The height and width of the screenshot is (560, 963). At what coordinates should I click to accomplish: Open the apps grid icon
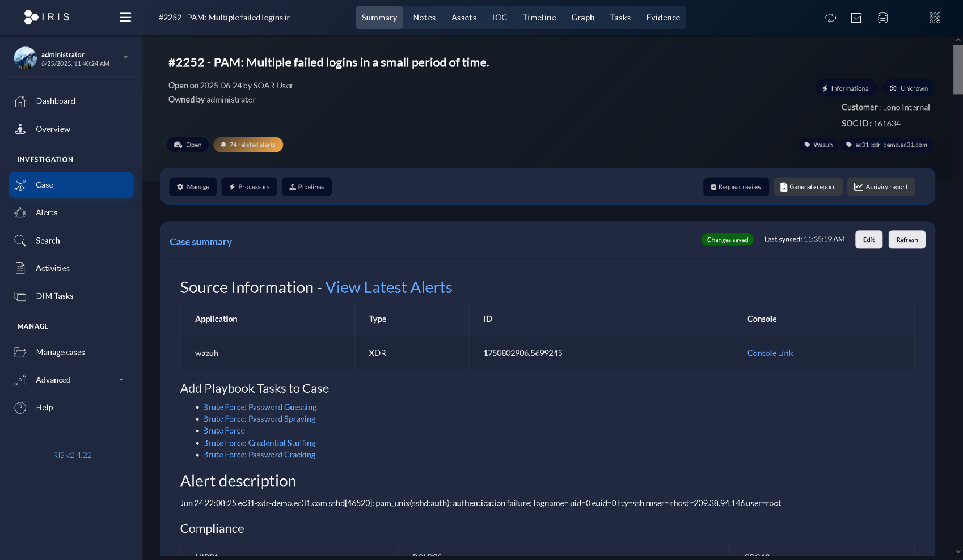(935, 18)
